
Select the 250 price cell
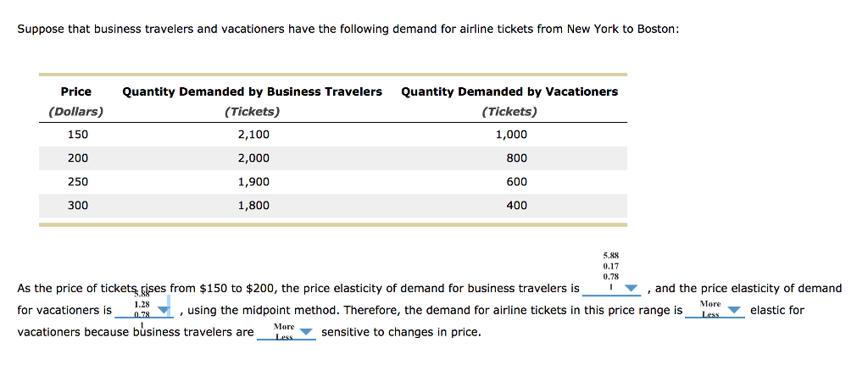77,182
